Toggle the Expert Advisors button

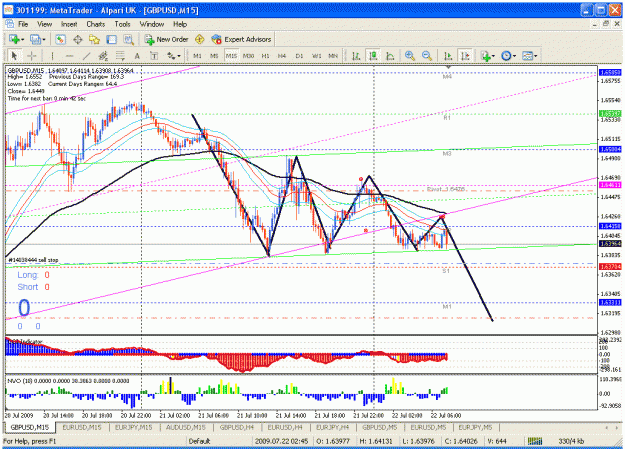tap(241, 39)
